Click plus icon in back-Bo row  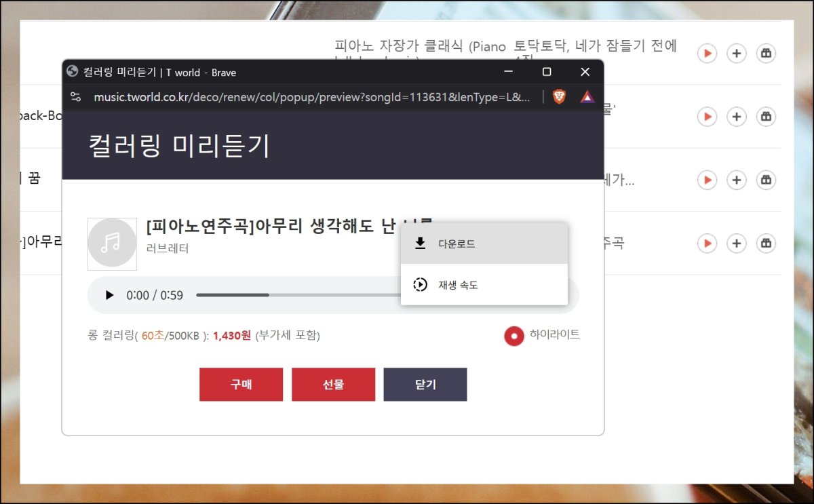coord(737,117)
